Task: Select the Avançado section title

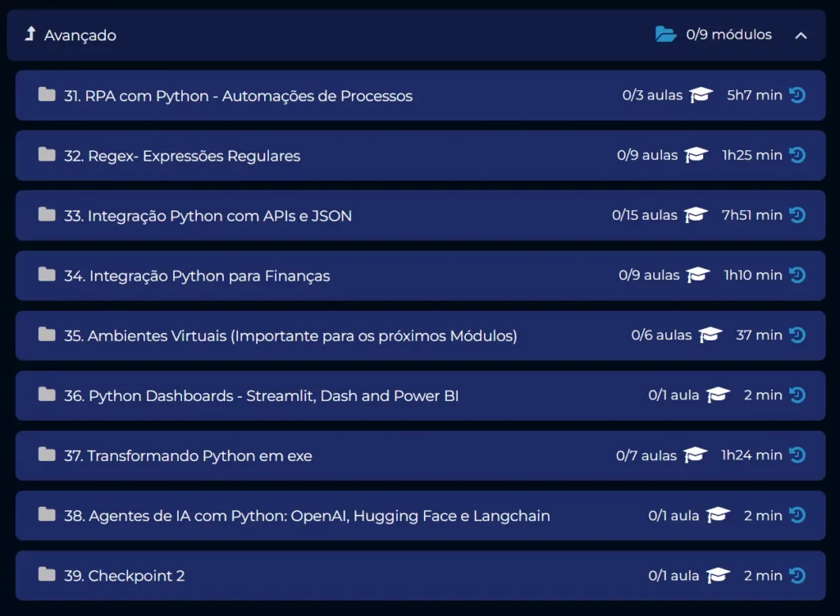Action: click(80, 35)
